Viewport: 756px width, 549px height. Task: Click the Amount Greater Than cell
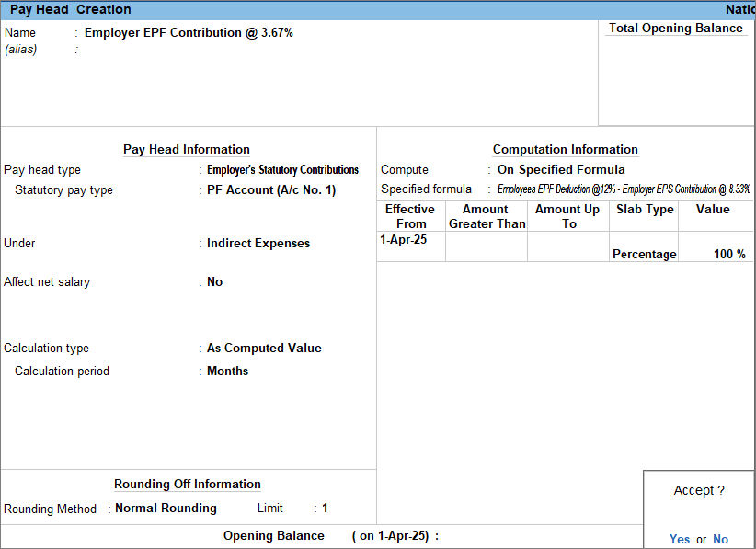click(x=487, y=246)
